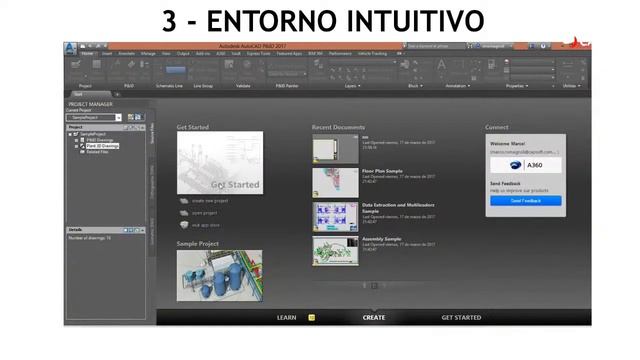
Task: Open the Manage ribbon tab
Action: (148, 53)
